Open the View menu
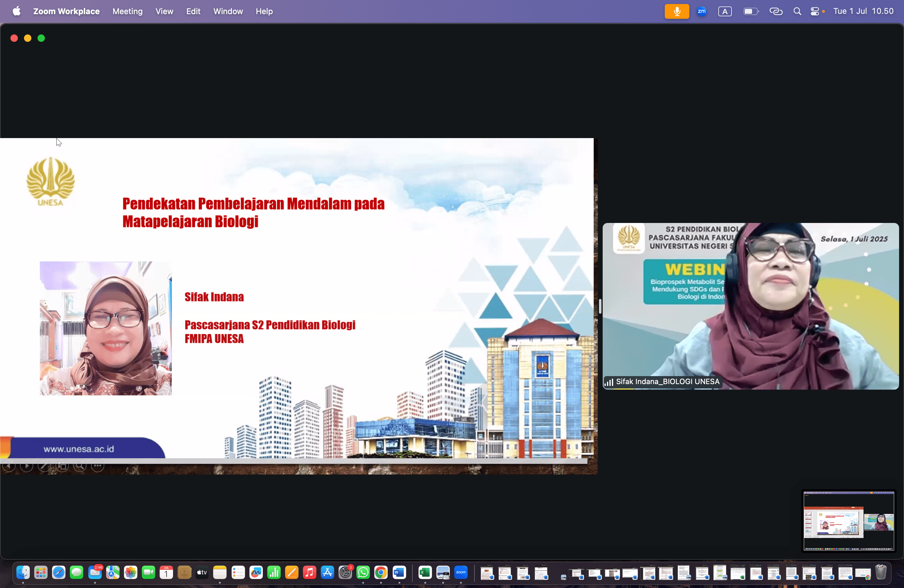 point(164,11)
